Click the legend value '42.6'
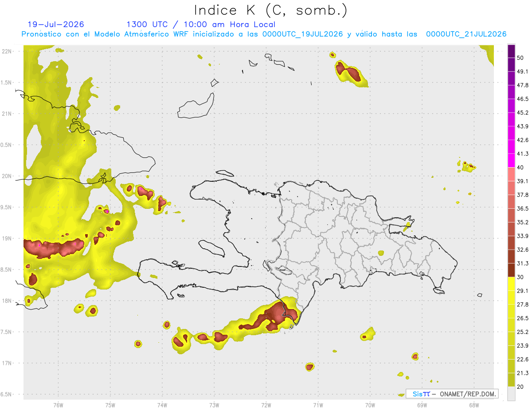The image size is (532, 411). click(523, 140)
